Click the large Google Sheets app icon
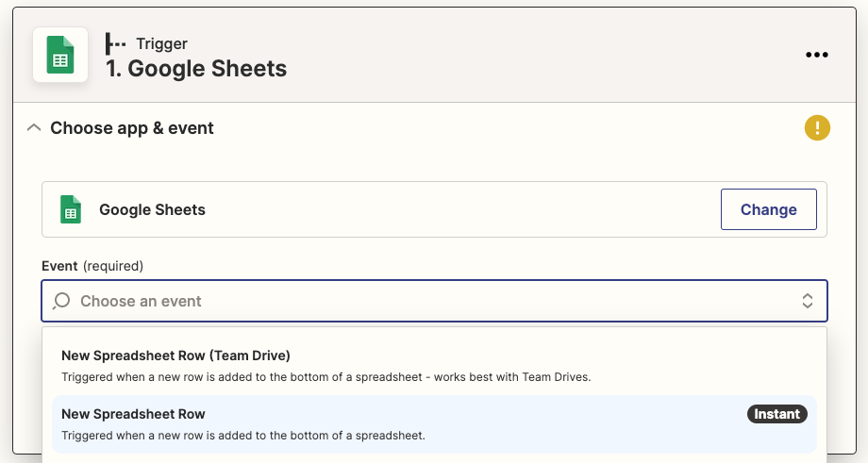Screen dimensions: 868x463 click(x=60, y=55)
